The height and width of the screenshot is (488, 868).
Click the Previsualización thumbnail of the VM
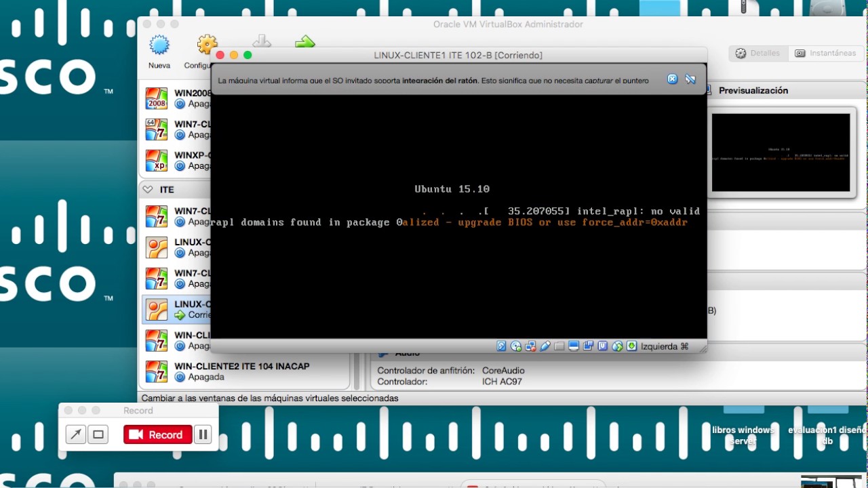pyautogui.click(x=781, y=152)
